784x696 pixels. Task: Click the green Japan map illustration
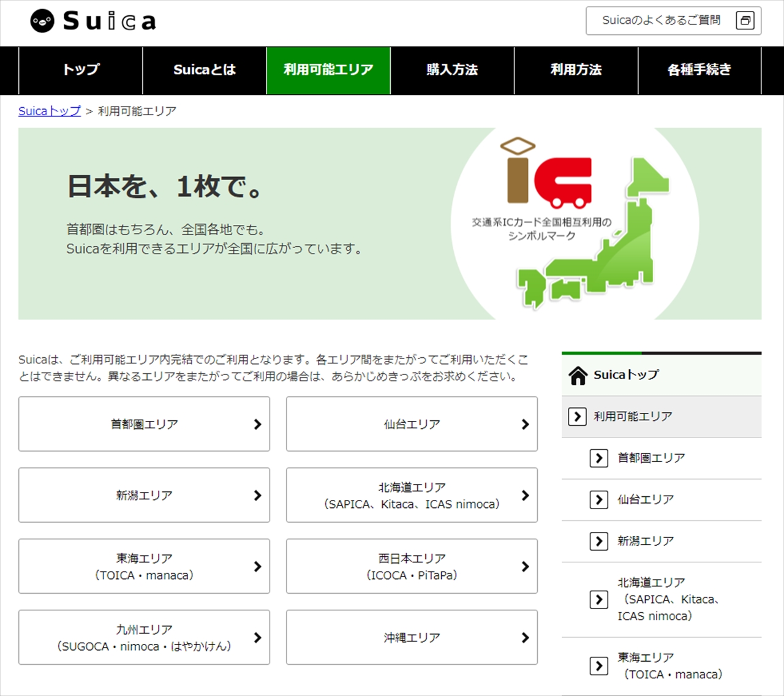coord(593,233)
